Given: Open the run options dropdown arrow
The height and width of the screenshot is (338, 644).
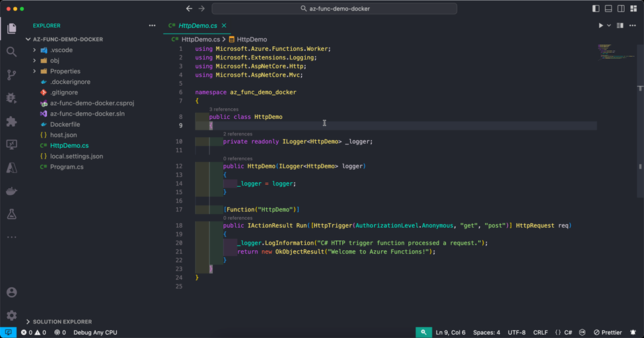Looking at the screenshot, I should (609, 26).
